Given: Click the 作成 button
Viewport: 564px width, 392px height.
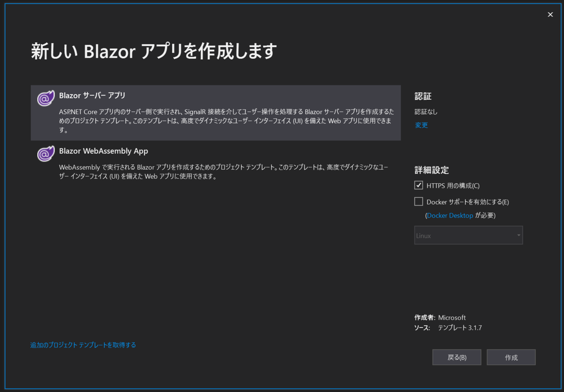Looking at the screenshot, I should click(511, 357).
